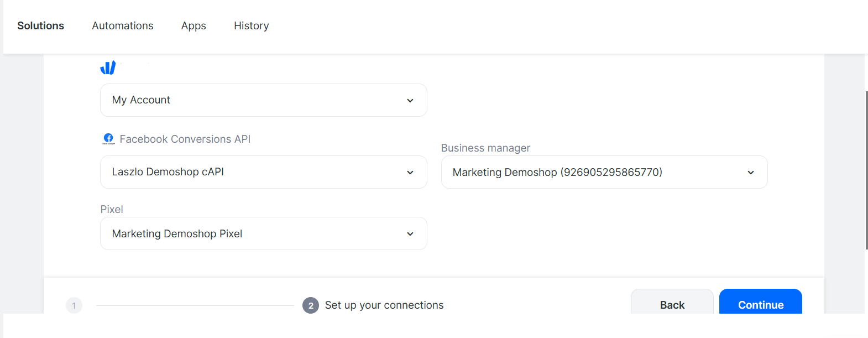Click the 'Pixel' field label
Viewport: 868px width, 338px height.
(x=112, y=210)
